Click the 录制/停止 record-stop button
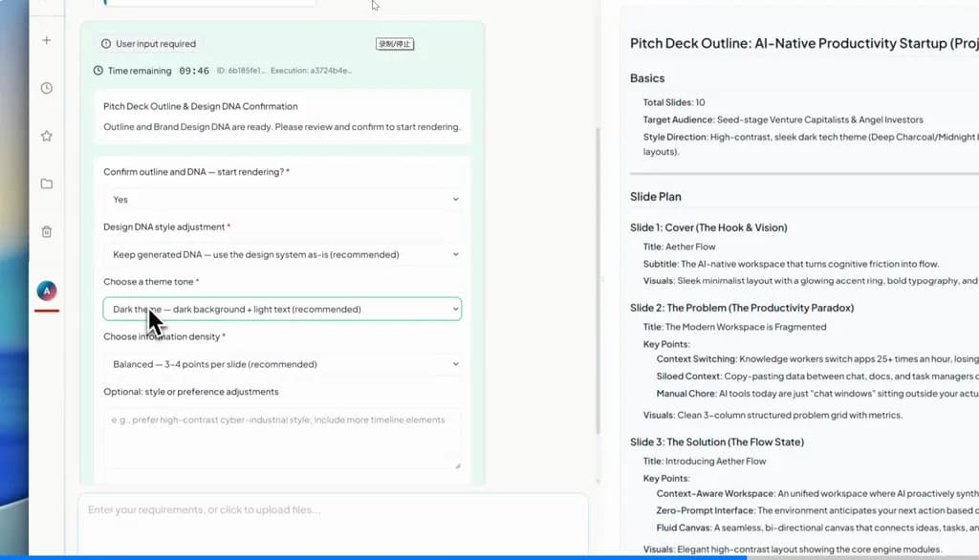The image size is (979, 560). point(395,44)
